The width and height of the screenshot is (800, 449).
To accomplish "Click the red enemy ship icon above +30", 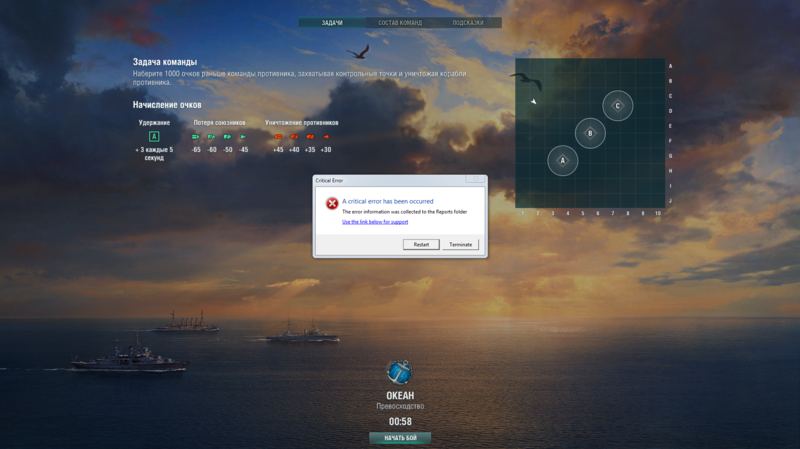I will point(326,137).
